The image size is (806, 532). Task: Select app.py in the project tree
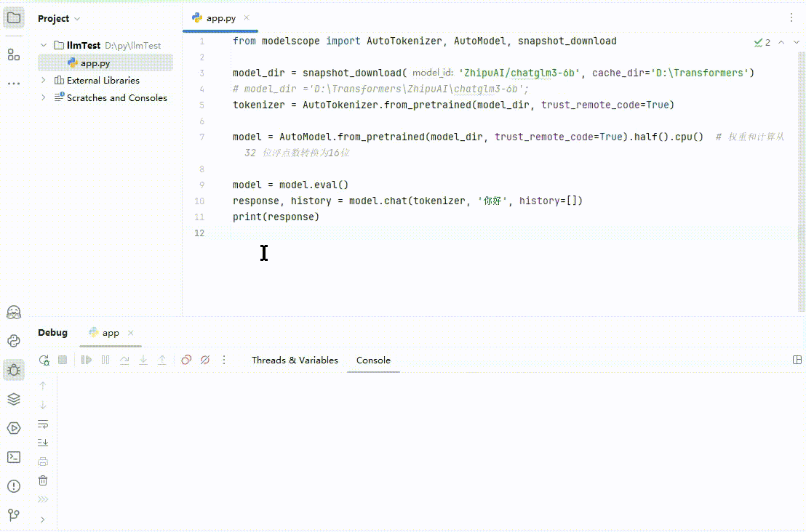(x=95, y=63)
